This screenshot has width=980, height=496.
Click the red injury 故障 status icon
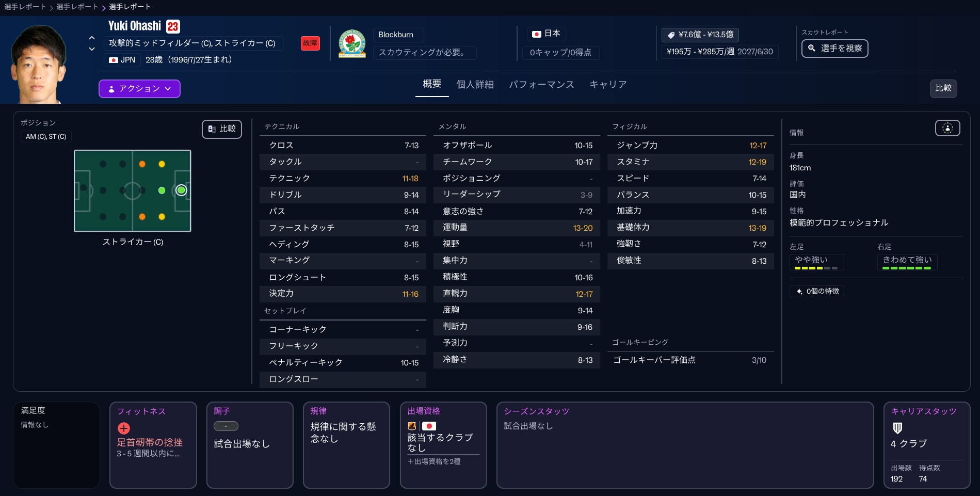coord(310,43)
